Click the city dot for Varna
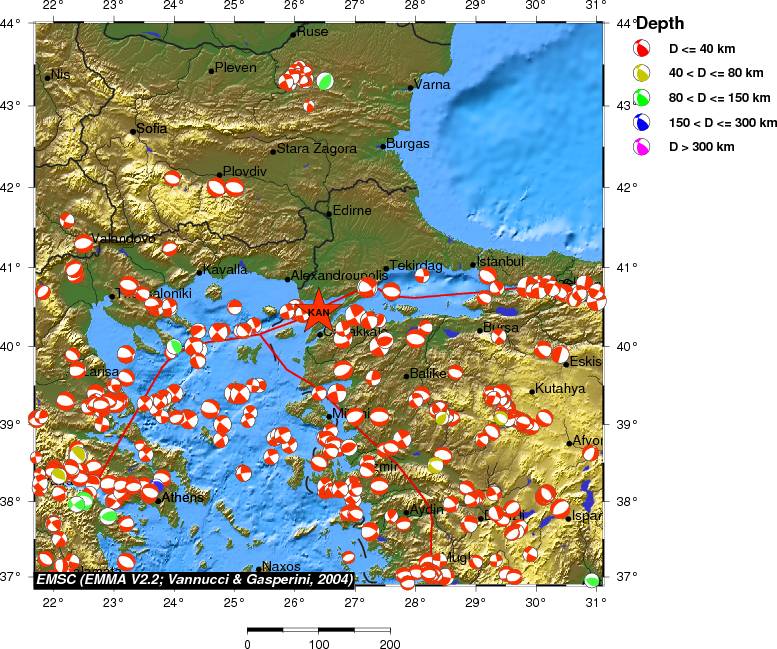The width and height of the screenshot is (777, 649). point(410,87)
